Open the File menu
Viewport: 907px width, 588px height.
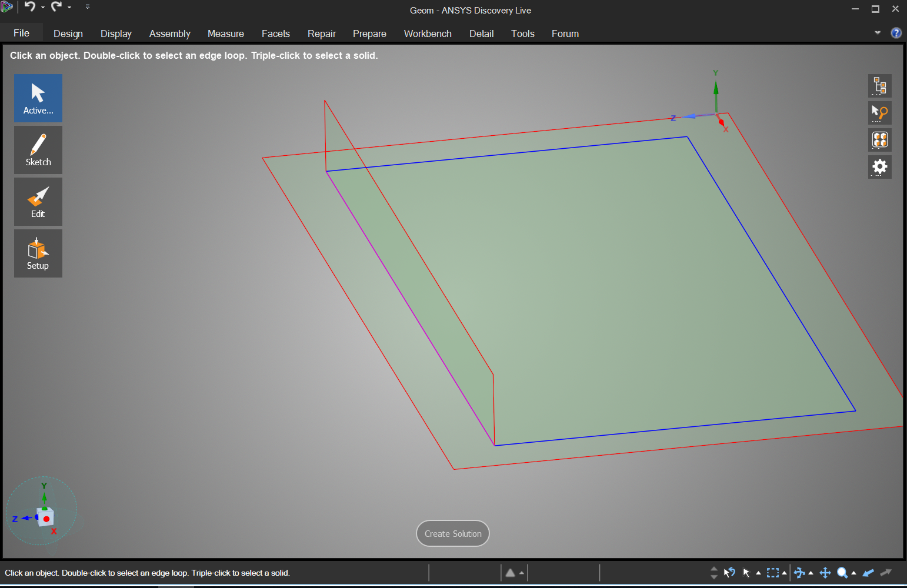(x=22, y=33)
